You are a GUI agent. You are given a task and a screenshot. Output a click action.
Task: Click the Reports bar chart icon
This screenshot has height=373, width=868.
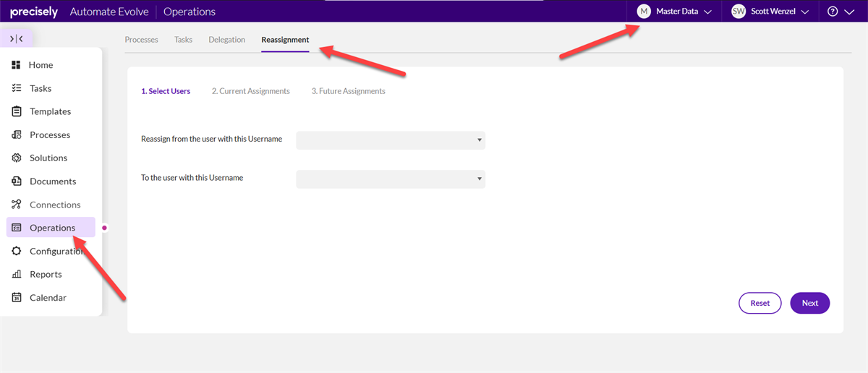pos(16,274)
